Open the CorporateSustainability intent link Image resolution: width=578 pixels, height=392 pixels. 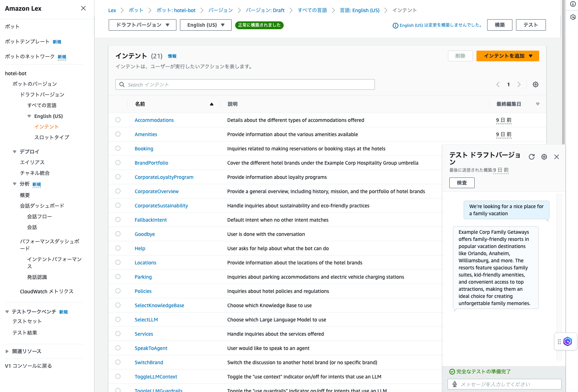pos(161,206)
